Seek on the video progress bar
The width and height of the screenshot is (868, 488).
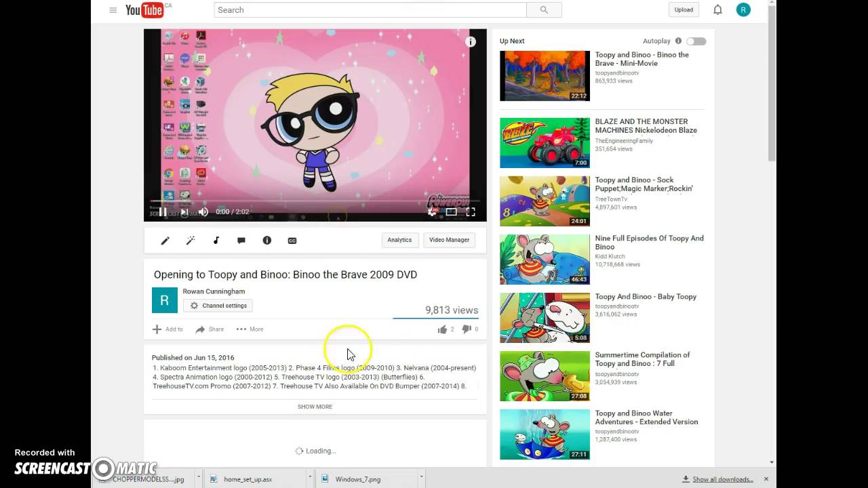(x=315, y=201)
